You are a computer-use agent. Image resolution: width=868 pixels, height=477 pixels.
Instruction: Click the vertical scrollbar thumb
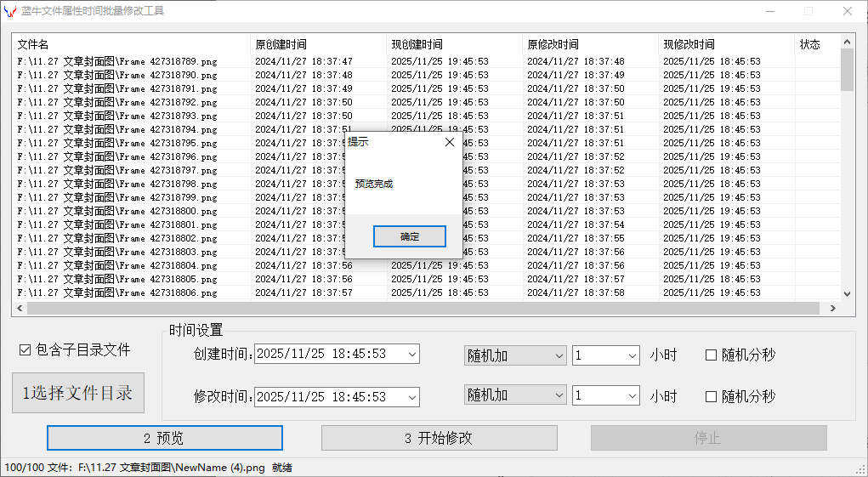(847, 70)
